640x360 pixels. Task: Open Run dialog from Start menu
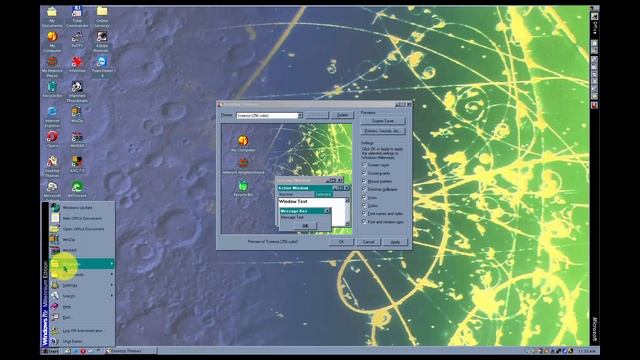82,317
